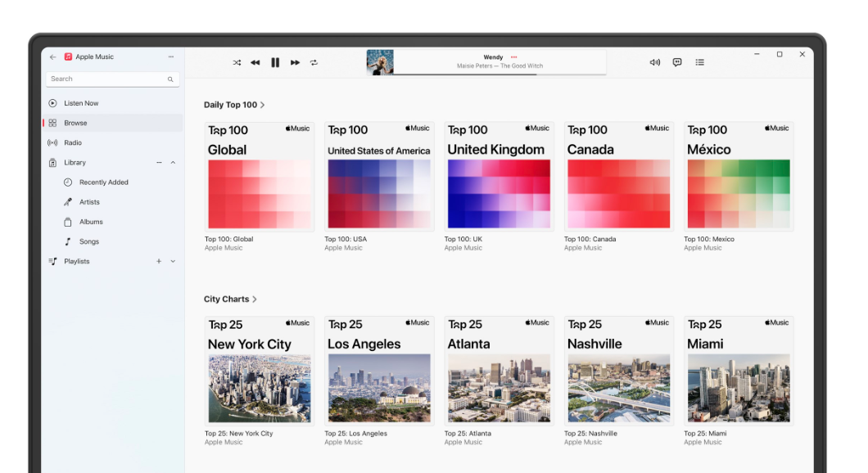Open Radio in the sidebar
This screenshot has width=868, height=473.
pos(113,142)
